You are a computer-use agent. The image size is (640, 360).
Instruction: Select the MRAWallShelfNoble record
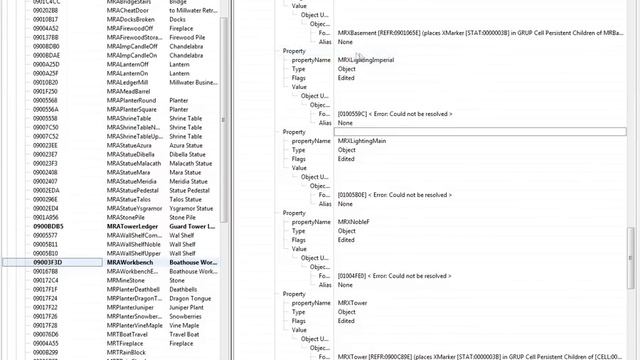tap(134, 244)
